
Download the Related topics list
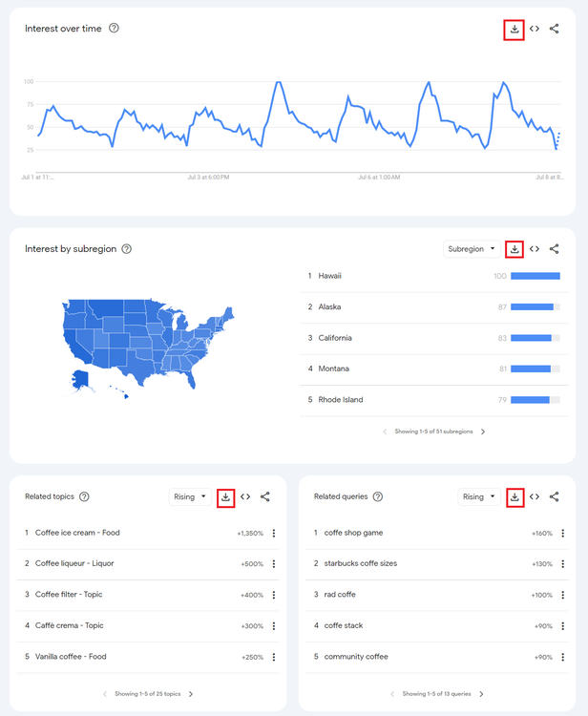(225, 496)
